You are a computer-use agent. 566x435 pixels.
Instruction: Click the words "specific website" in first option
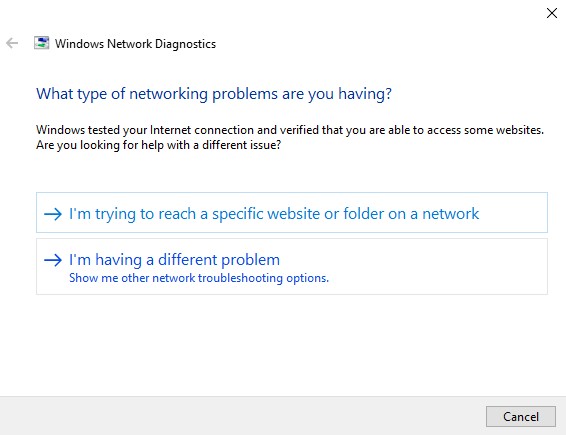[266, 214]
